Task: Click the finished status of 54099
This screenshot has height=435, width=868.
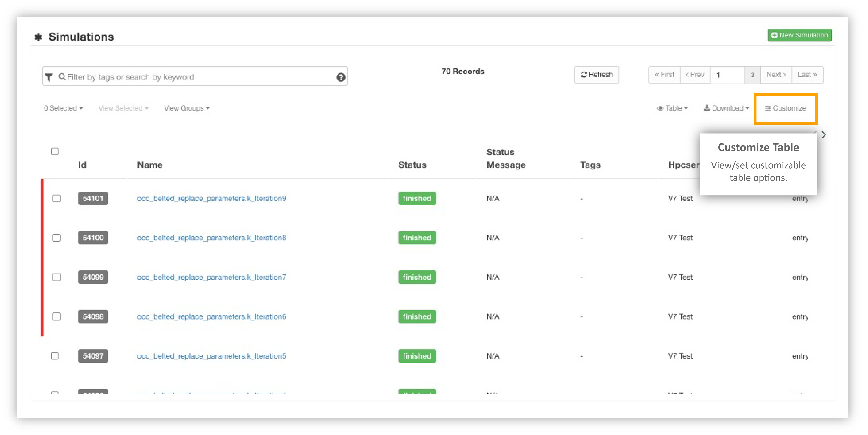Action: 417,277
